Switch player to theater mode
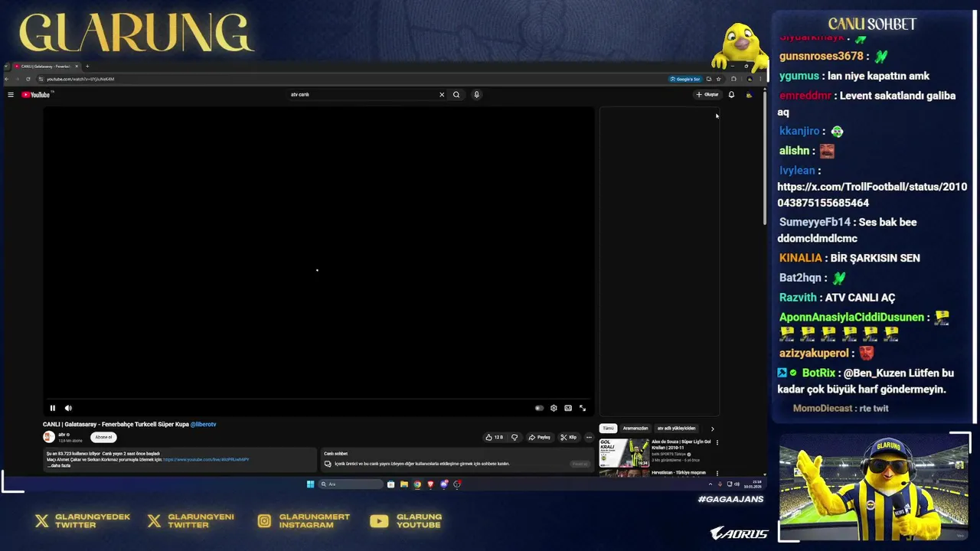The image size is (980, 551). [x=568, y=408]
